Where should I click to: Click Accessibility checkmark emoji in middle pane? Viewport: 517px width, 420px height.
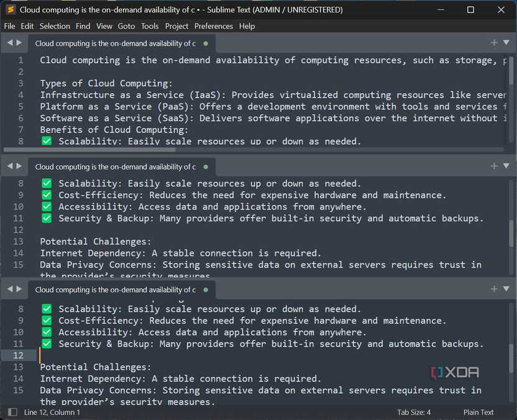47,206
